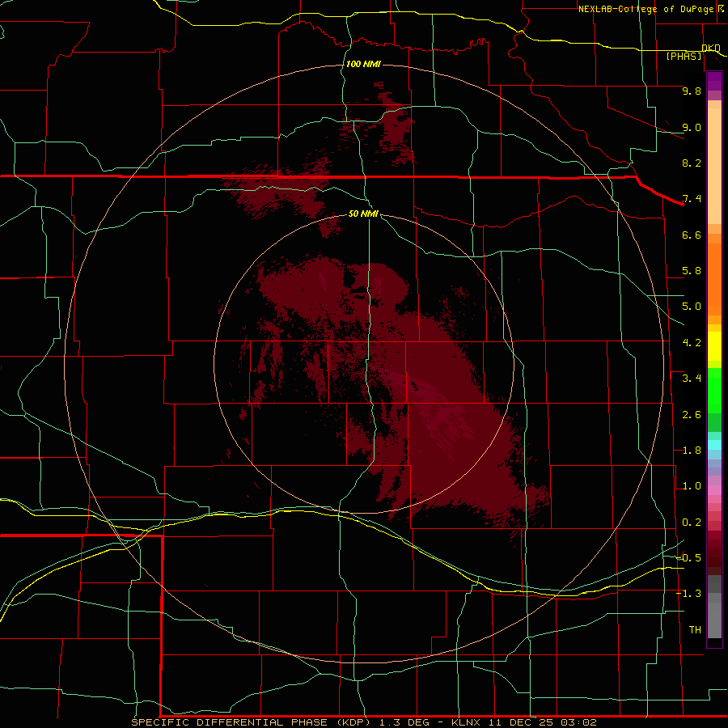728x728 pixels.
Task: Click the 5.8 scale value
Action: click(x=692, y=271)
